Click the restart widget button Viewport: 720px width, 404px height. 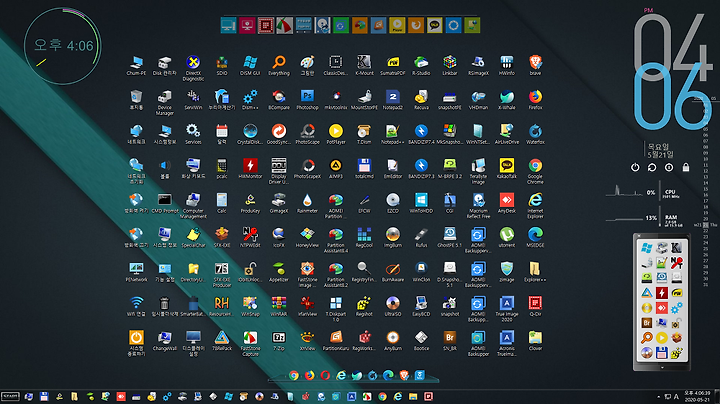[652, 168]
